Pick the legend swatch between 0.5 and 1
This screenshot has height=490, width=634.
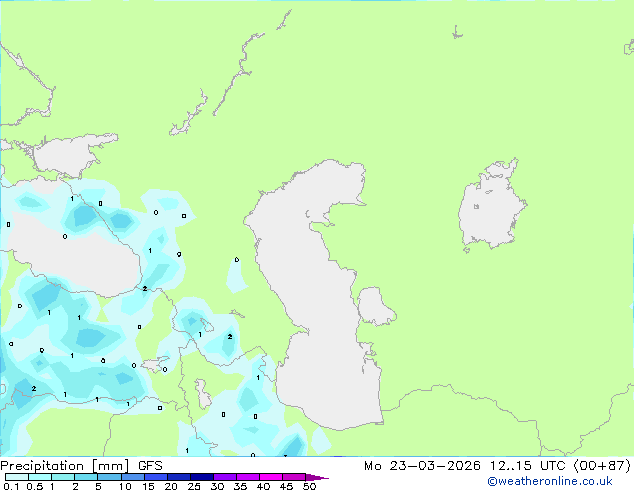point(40,477)
